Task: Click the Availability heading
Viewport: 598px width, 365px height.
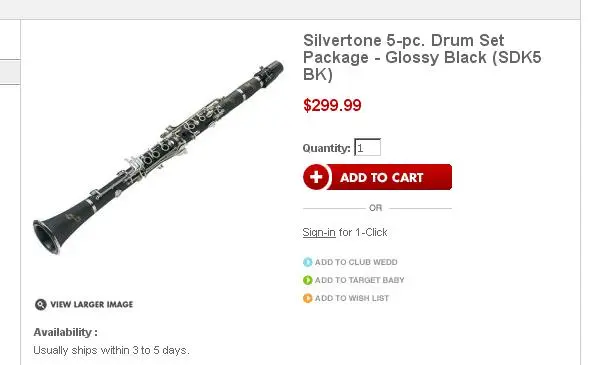Action: point(66,332)
